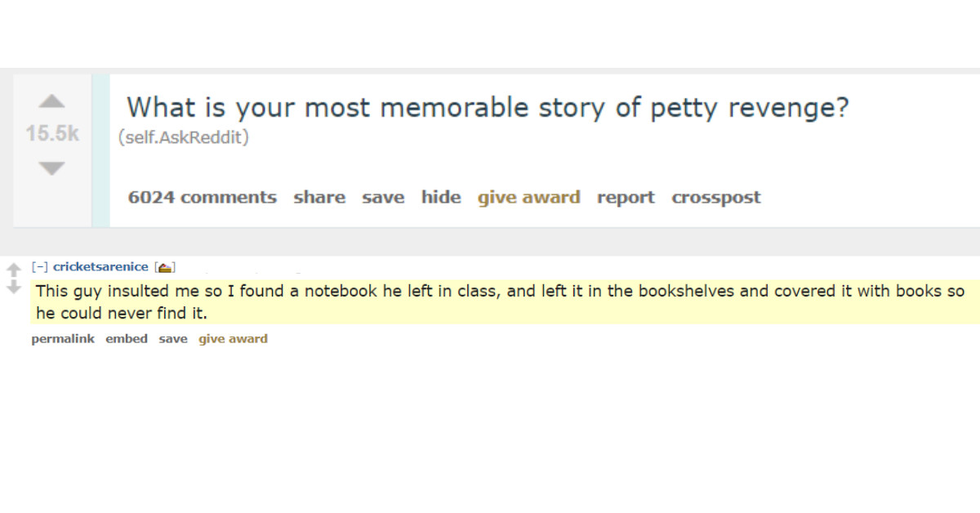Open the comment permalink
Viewport: 980px width, 513px height.
click(x=63, y=339)
